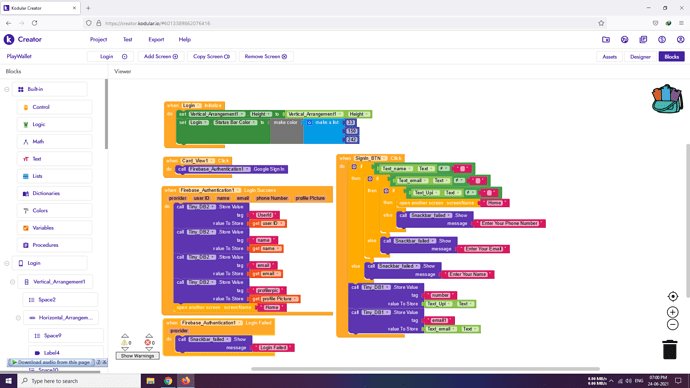This screenshot has width=690, height=388.
Task: Click the Show Warnings button
Action: click(x=137, y=356)
